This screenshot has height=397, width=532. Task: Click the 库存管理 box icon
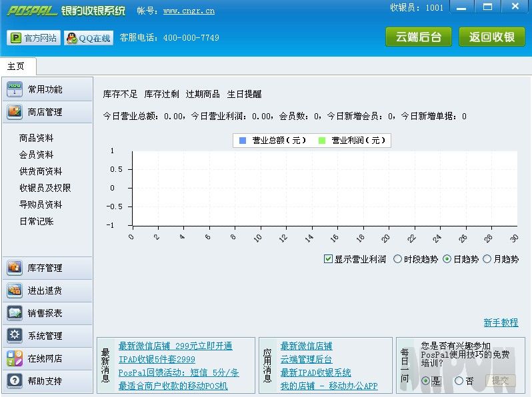(x=15, y=268)
